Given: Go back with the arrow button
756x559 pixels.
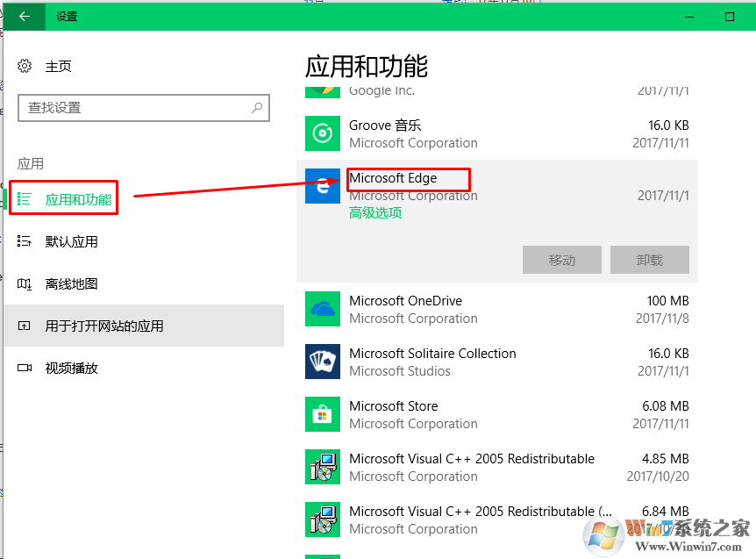Looking at the screenshot, I should point(24,17).
